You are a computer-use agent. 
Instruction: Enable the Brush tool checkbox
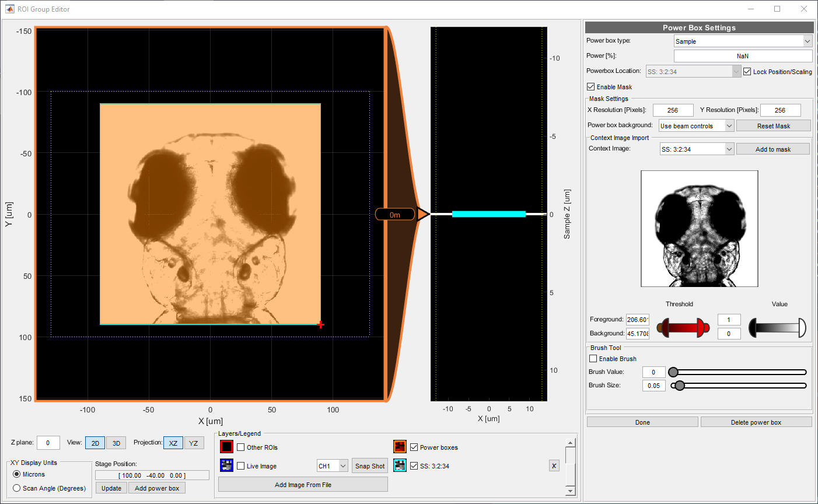coord(593,359)
